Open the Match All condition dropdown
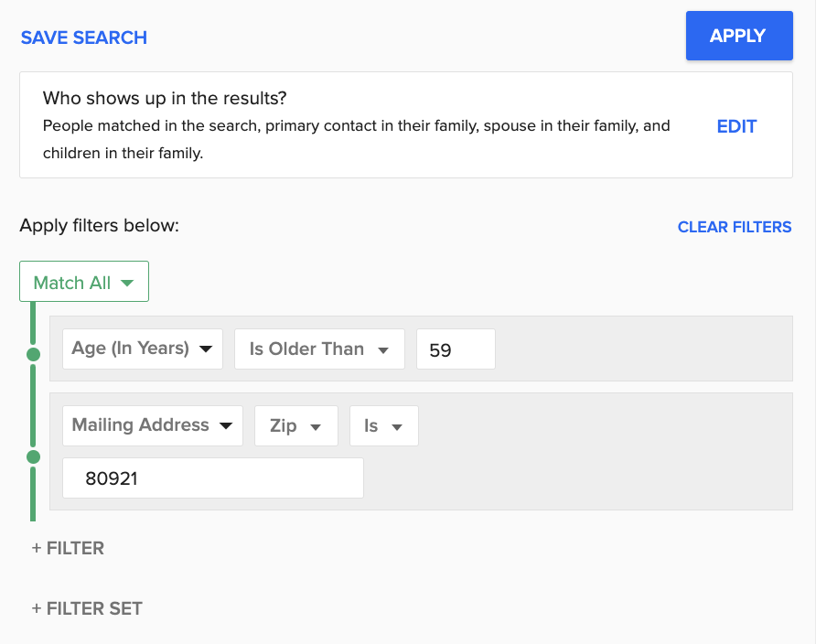The image size is (816, 644). (x=83, y=281)
